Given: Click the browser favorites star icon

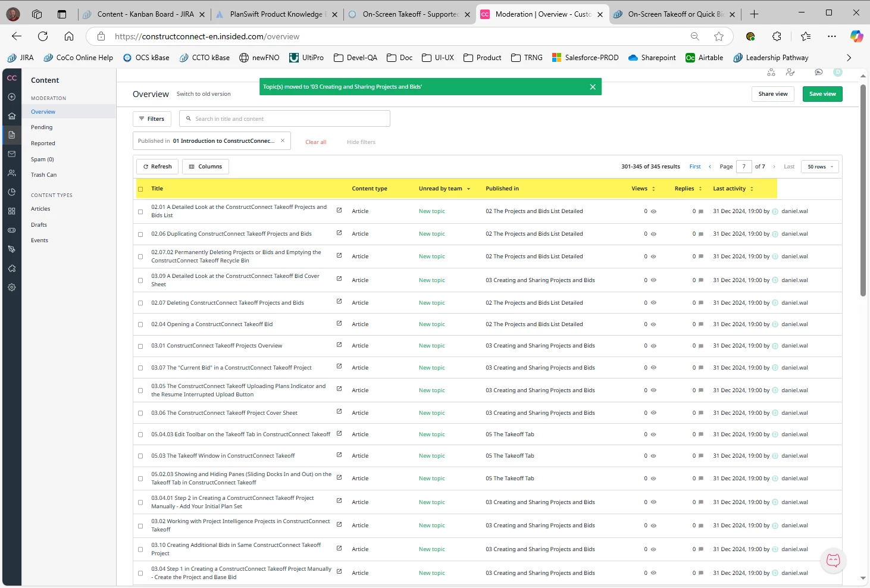Looking at the screenshot, I should point(719,36).
